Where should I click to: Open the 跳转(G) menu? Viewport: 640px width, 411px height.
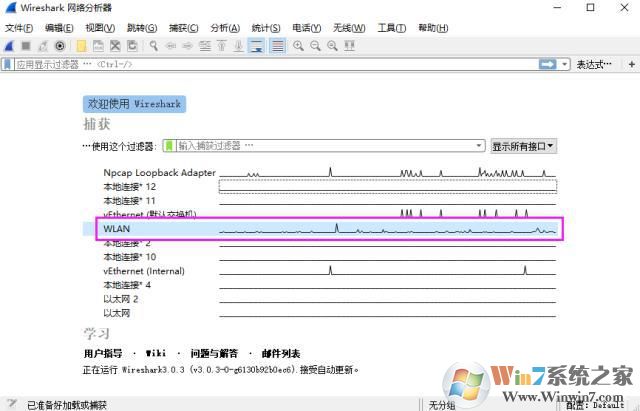point(142,28)
